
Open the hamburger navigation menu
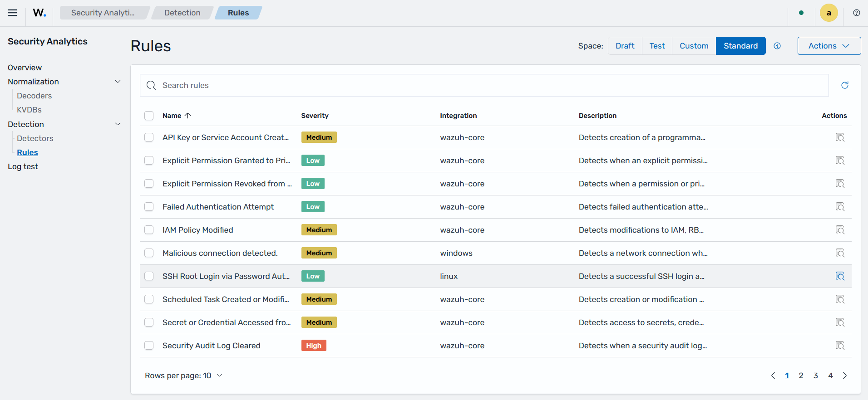[x=12, y=13]
